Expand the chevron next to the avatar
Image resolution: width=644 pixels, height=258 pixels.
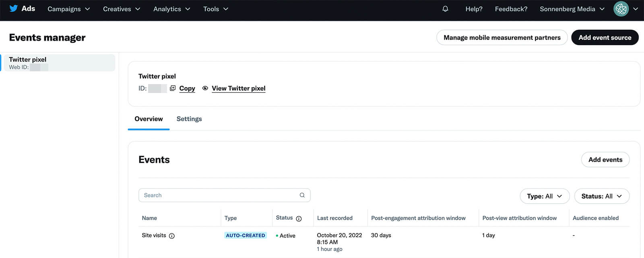(x=636, y=9)
